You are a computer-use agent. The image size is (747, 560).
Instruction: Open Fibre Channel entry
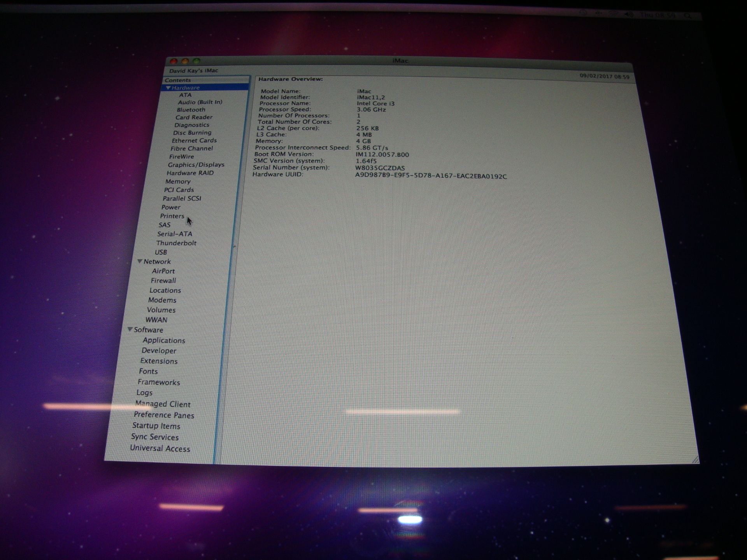191,149
